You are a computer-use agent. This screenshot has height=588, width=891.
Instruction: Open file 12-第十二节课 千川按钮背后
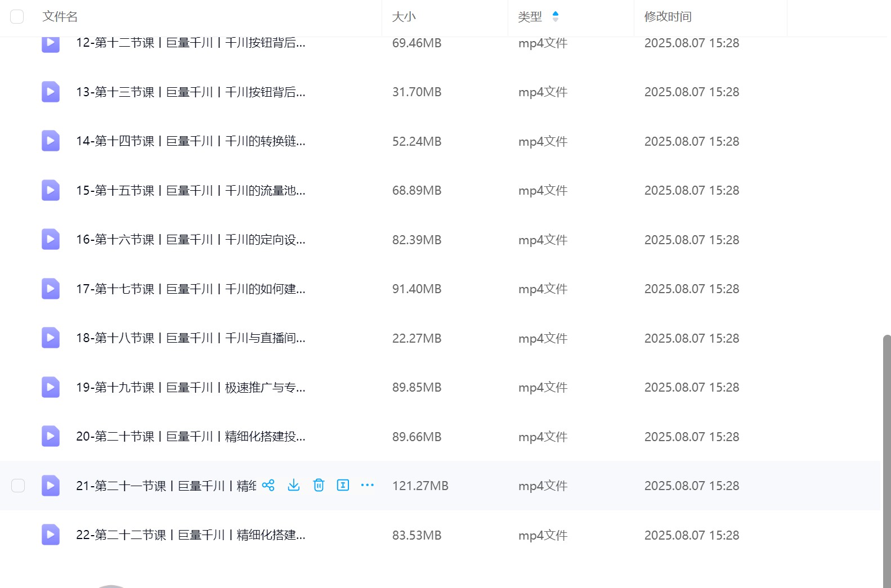191,43
